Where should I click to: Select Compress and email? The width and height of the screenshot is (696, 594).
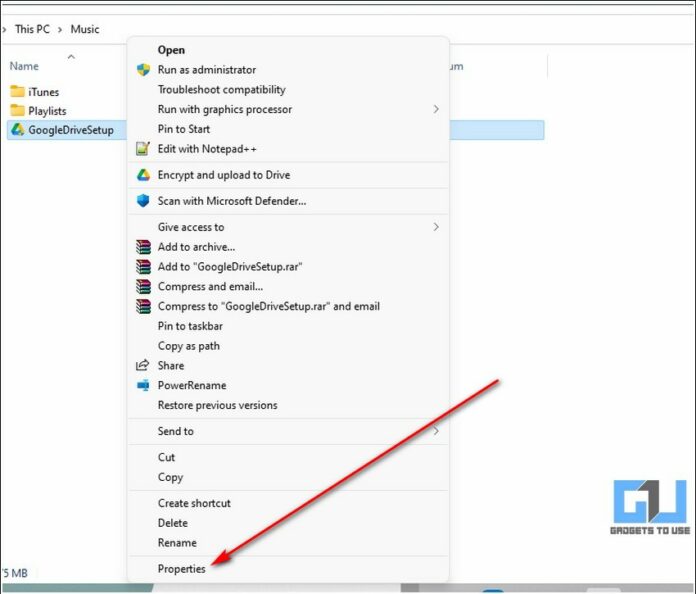tap(210, 286)
